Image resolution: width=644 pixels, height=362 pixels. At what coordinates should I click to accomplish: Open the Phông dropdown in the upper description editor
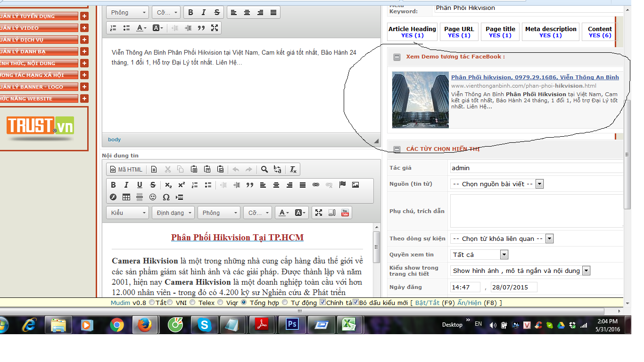click(x=128, y=13)
